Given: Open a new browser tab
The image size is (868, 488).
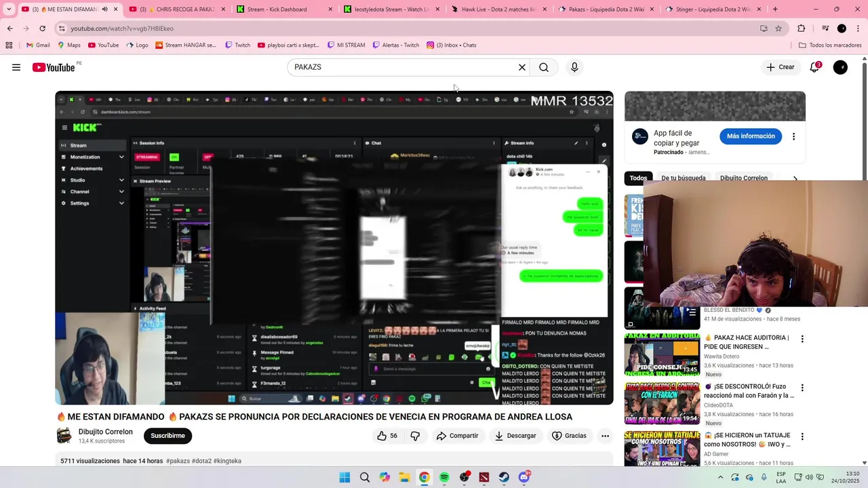Looking at the screenshot, I should 775,9.
